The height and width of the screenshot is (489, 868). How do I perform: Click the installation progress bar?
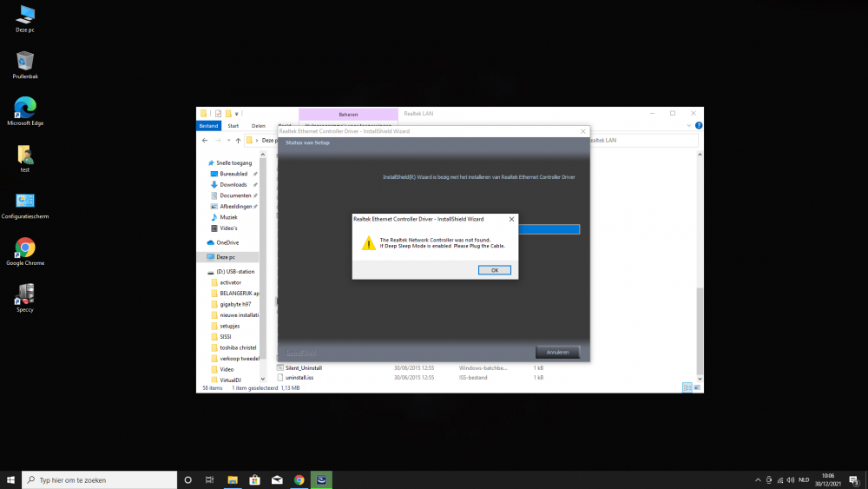[x=549, y=229]
